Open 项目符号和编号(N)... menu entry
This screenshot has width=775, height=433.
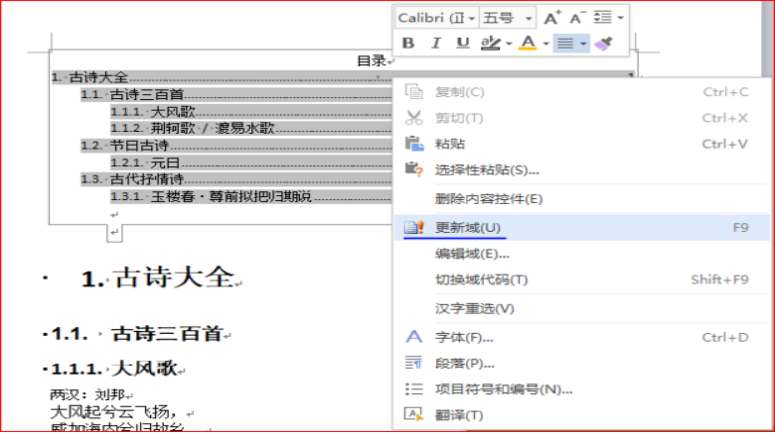pos(582,390)
